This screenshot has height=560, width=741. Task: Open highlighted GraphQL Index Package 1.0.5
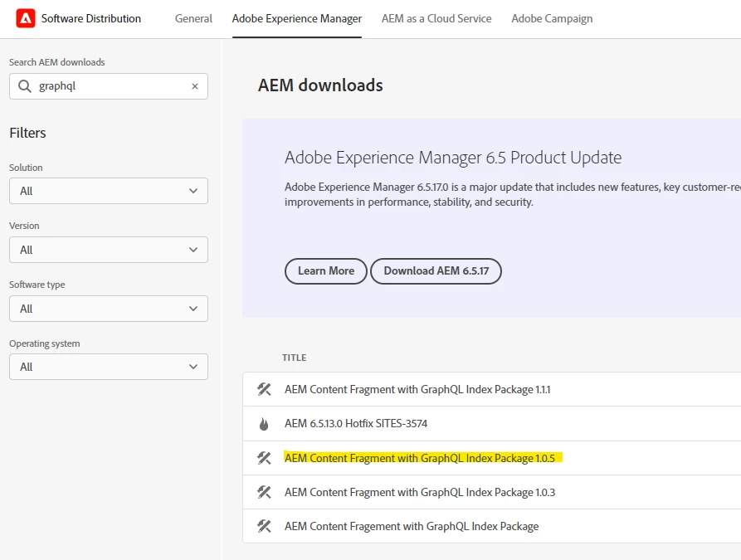[x=420, y=458]
